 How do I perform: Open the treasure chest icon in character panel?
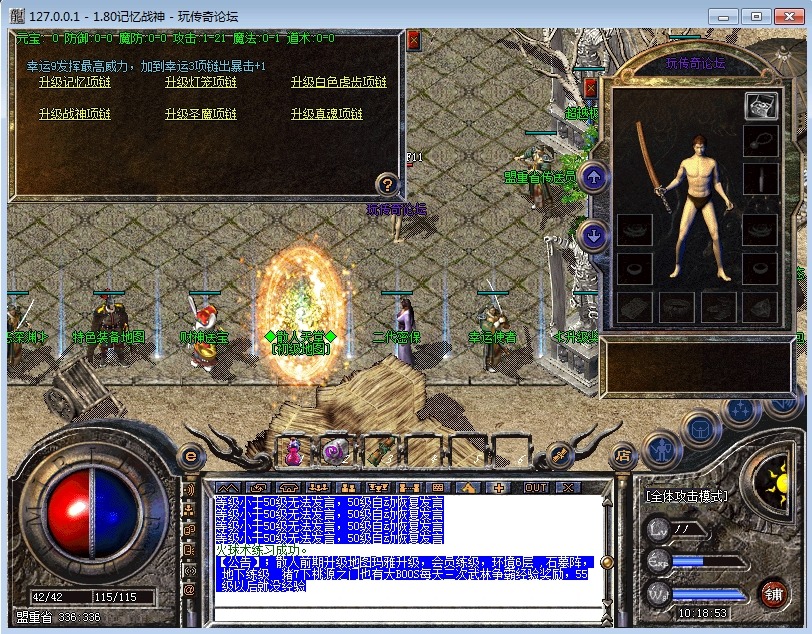[x=761, y=105]
